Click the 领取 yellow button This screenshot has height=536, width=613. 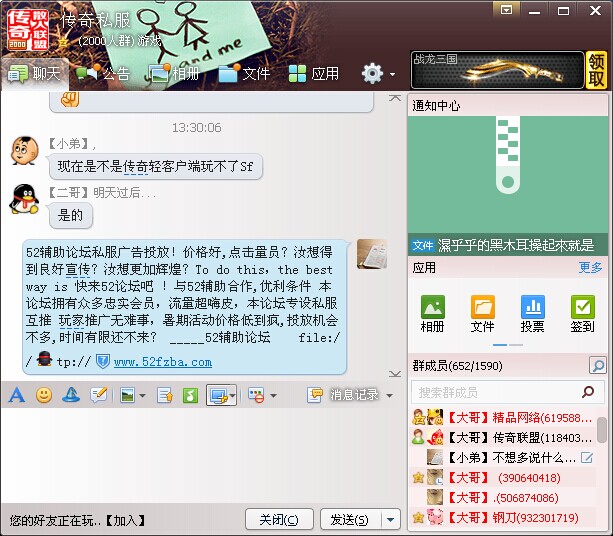pos(596,70)
